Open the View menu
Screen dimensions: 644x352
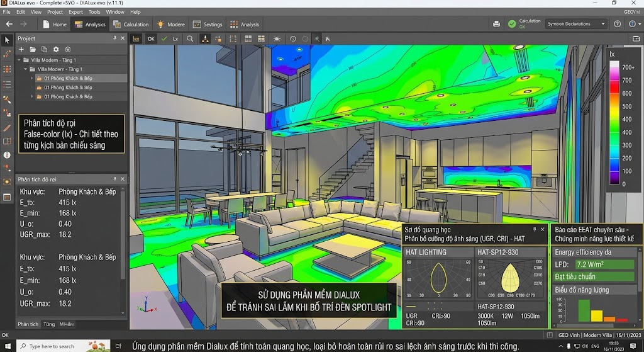point(36,12)
